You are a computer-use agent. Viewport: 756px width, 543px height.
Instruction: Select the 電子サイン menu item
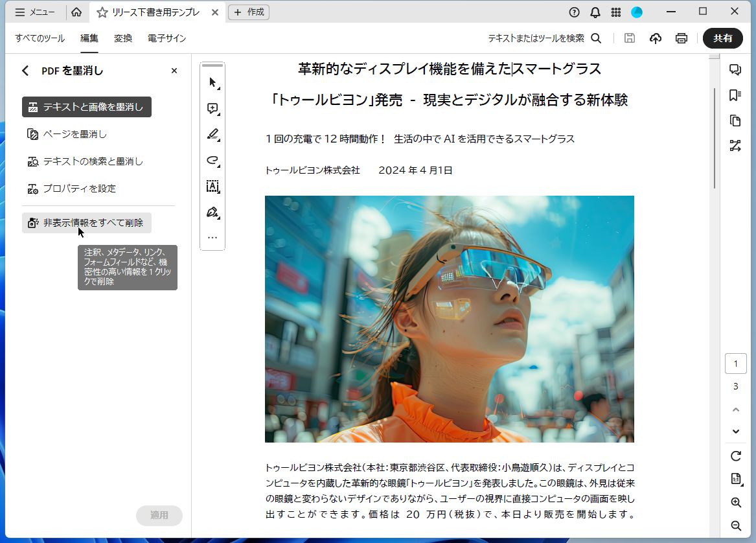[167, 38]
